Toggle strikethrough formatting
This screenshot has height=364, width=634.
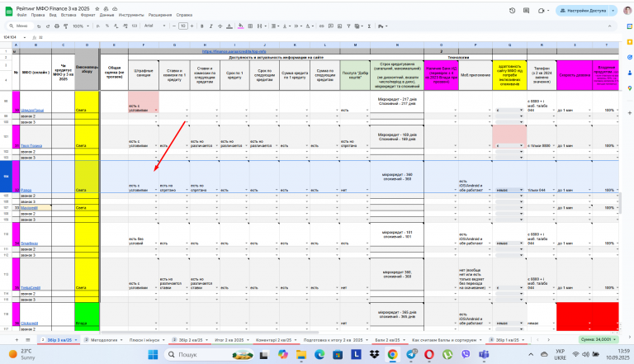click(x=220, y=26)
